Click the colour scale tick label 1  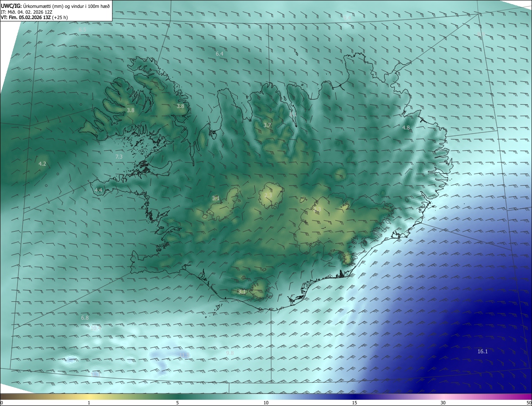coord(89,403)
